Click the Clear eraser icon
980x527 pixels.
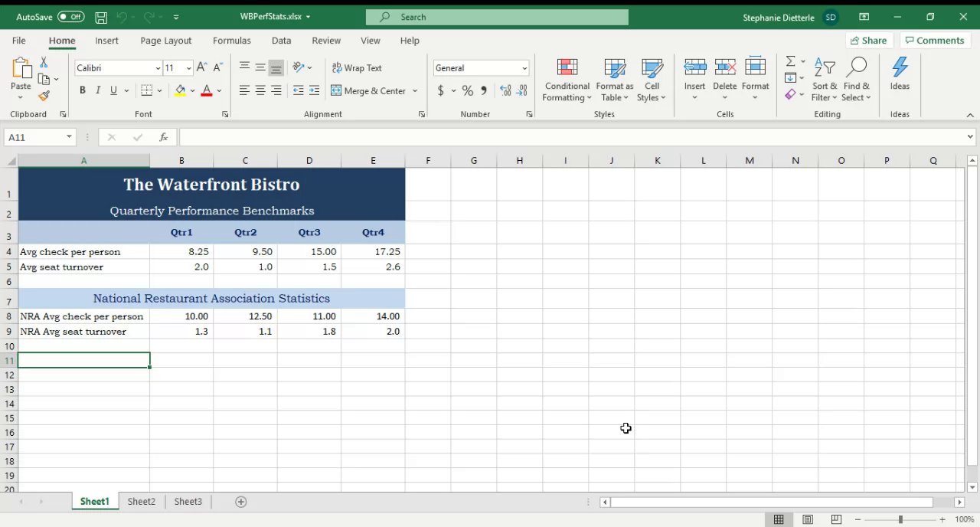791,94
